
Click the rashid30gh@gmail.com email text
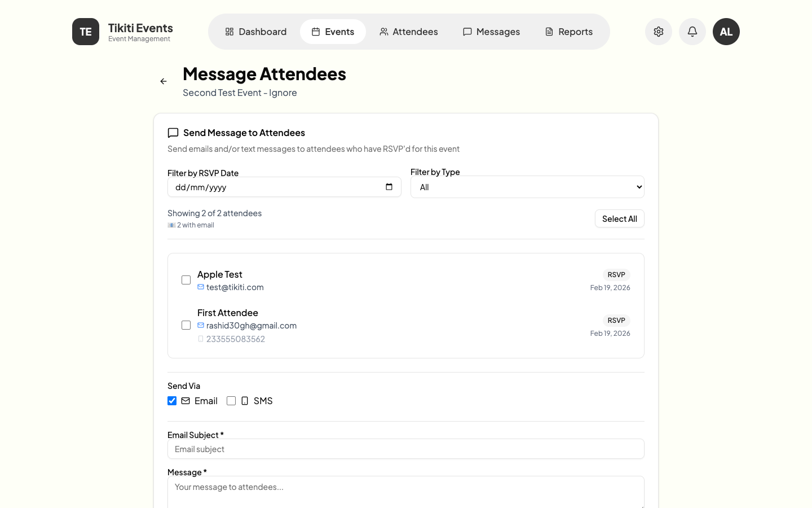coord(251,326)
